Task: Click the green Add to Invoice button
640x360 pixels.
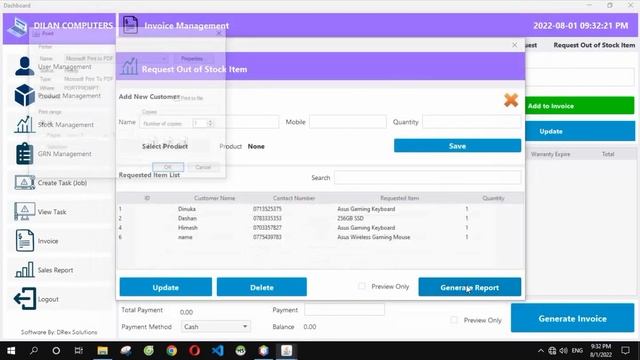Action: (x=580, y=106)
